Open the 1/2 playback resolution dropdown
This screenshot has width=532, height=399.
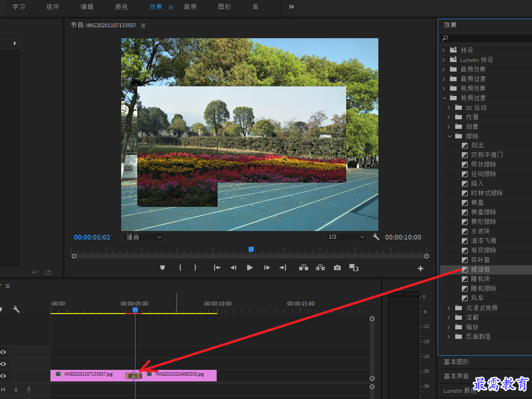[x=346, y=237]
